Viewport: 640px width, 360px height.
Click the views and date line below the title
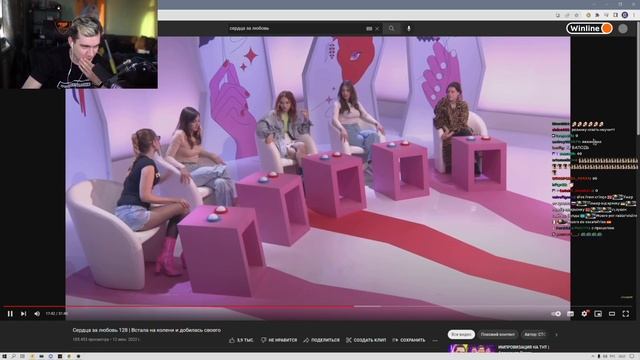click(106, 339)
